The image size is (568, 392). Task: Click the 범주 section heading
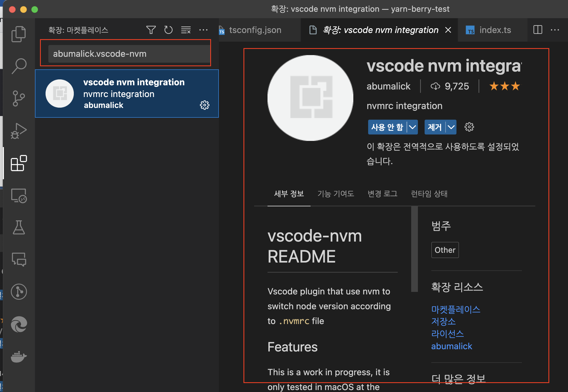(441, 226)
